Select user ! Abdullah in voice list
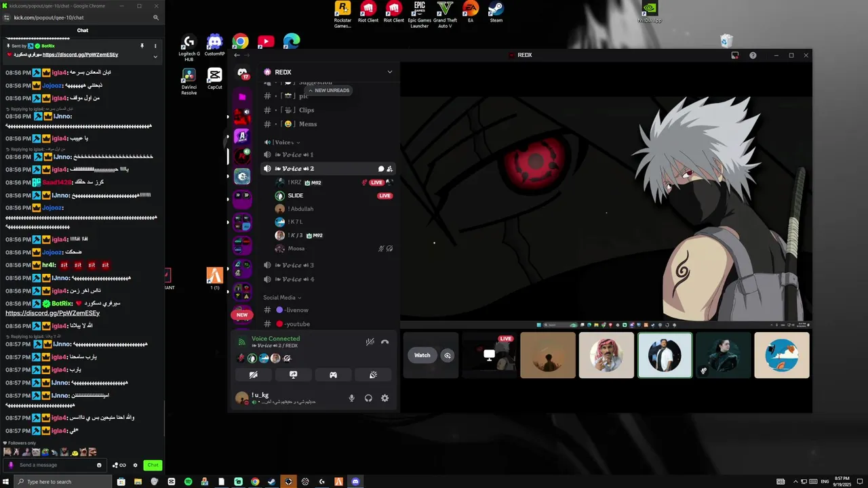The image size is (868, 488). pos(334,209)
